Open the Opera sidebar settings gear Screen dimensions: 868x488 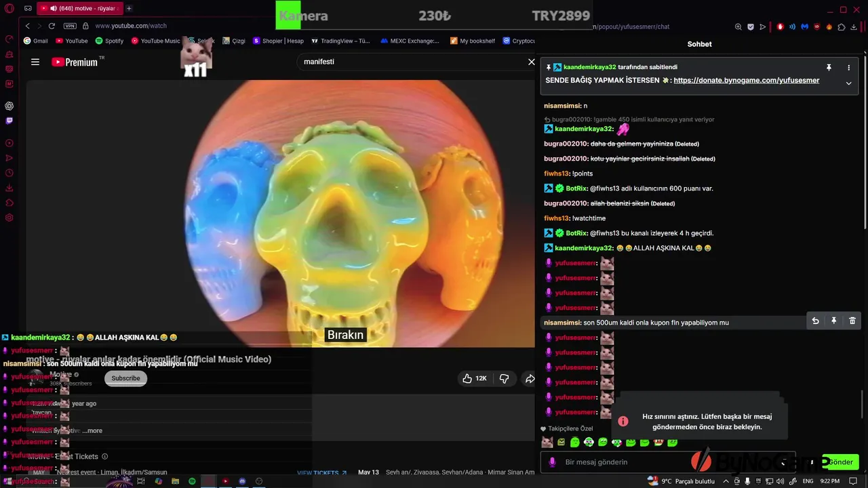(x=9, y=218)
